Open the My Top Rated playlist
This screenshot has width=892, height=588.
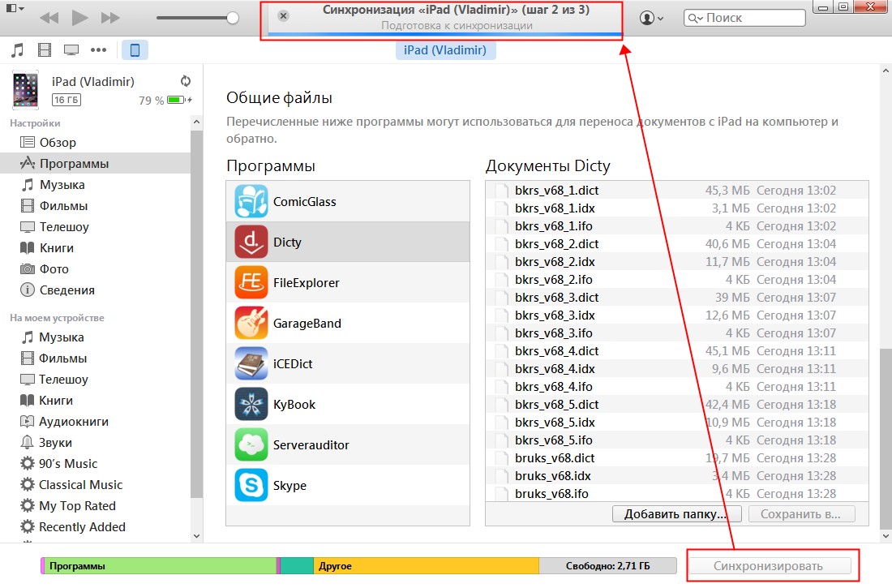(96, 505)
